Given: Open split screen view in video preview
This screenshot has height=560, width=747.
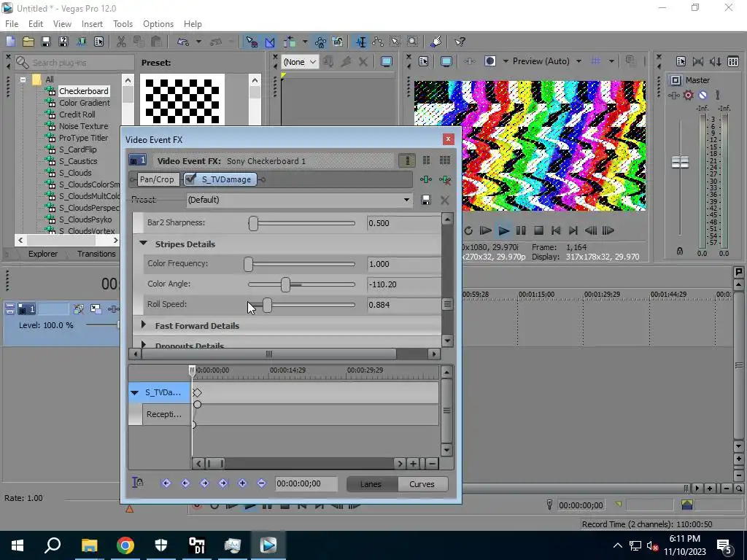Looking at the screenshot, I should click(x=489, y=61).
